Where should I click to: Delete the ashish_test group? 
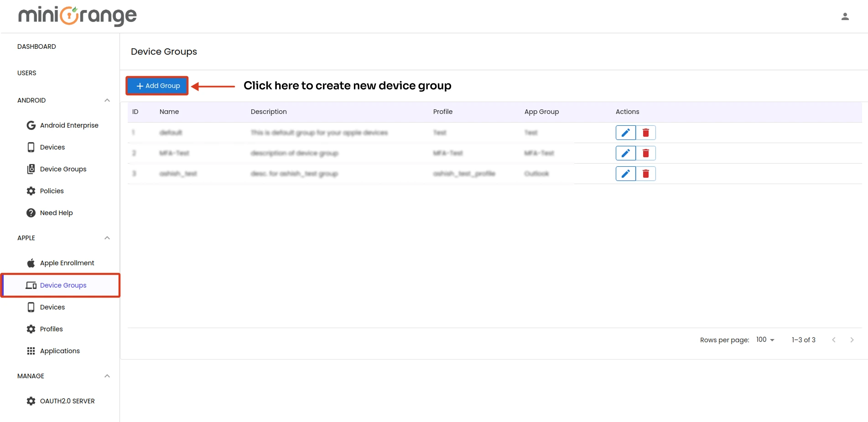646,174
